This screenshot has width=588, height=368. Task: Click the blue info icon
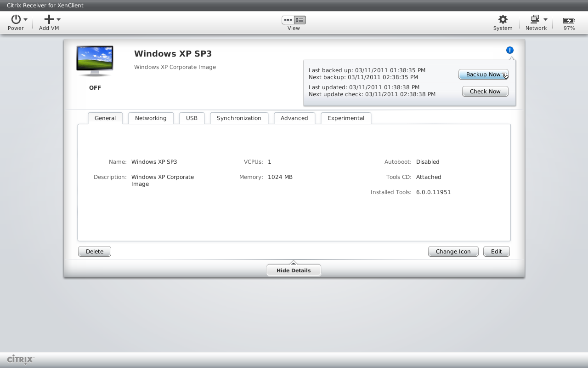click(x=509, y=50)
